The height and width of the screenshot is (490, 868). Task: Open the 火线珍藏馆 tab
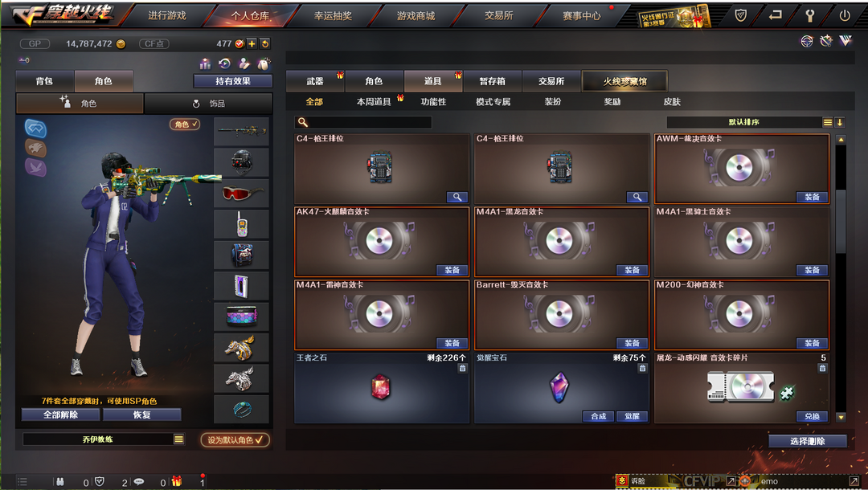click(624, 81)
